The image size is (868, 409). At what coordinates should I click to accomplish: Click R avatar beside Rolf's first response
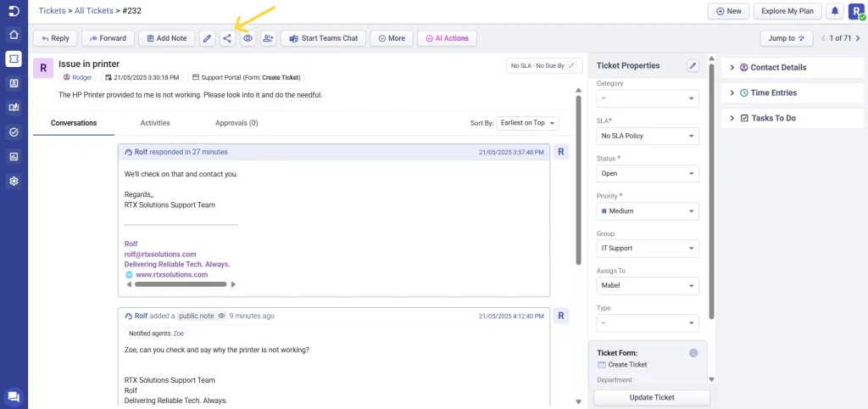coord(561,152)
